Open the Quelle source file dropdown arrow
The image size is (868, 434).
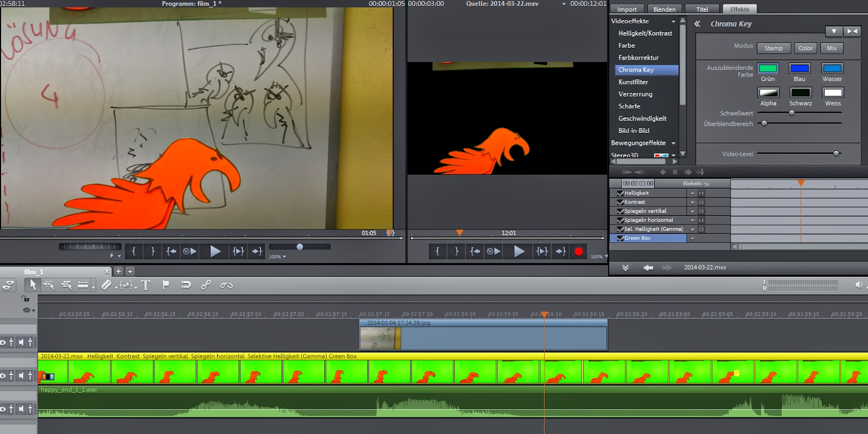564,4
